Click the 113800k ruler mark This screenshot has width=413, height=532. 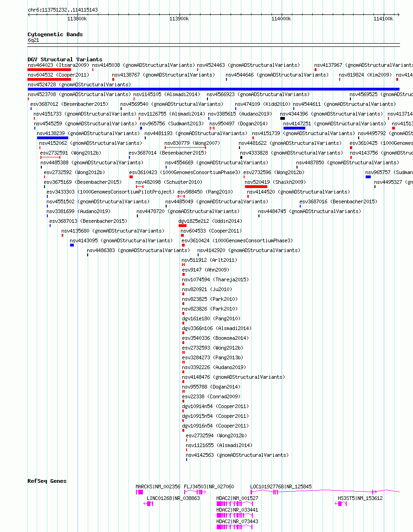(x=77, y=19)
